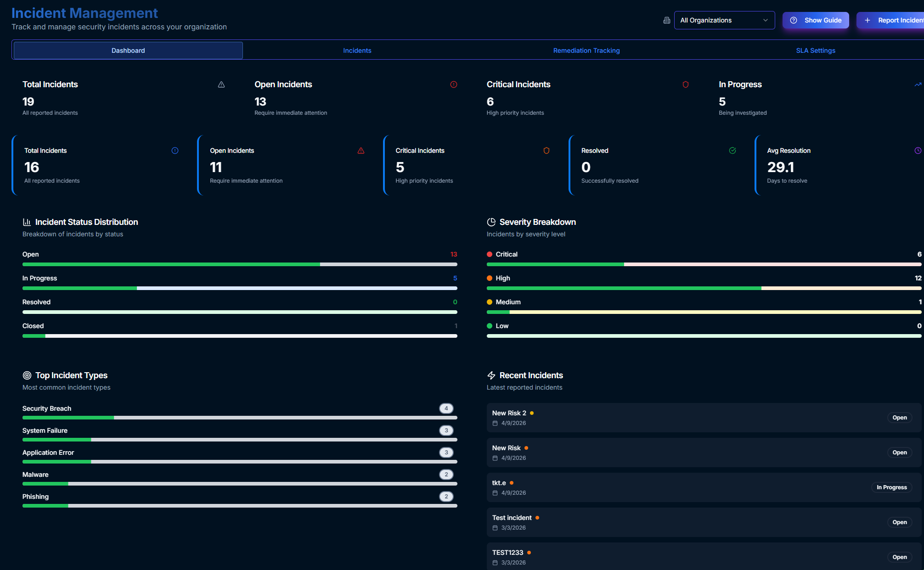Click the Closed status progress bar
This screenshot has height=570, width=924.
pyautogui.click(x=240, y=336)
